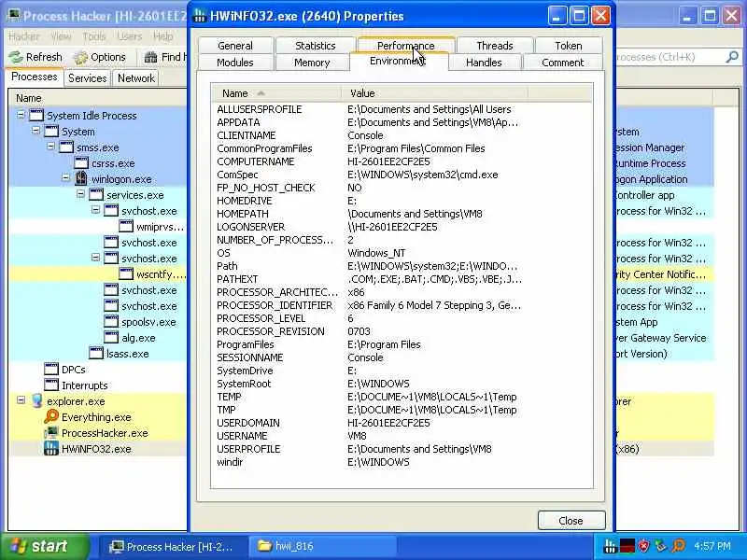Click the HWiNFO32.exe process icon
This screenshot has height=560, width=747.
(51, 449)
